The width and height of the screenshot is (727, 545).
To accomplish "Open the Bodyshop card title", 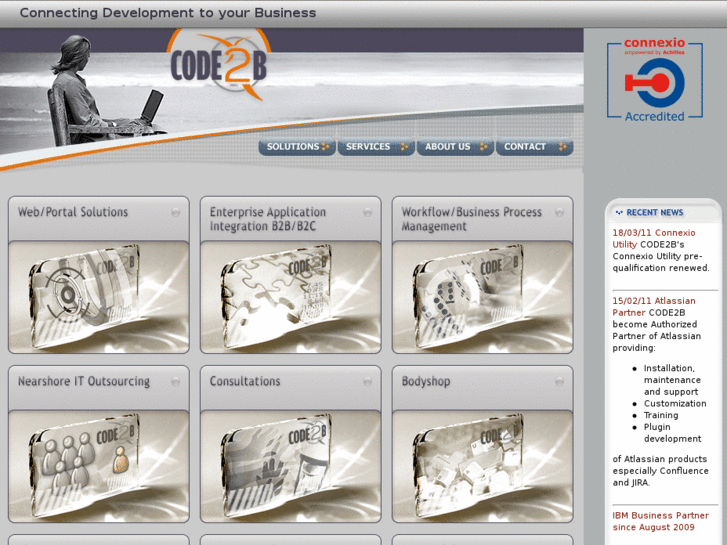I will [426, 381].
